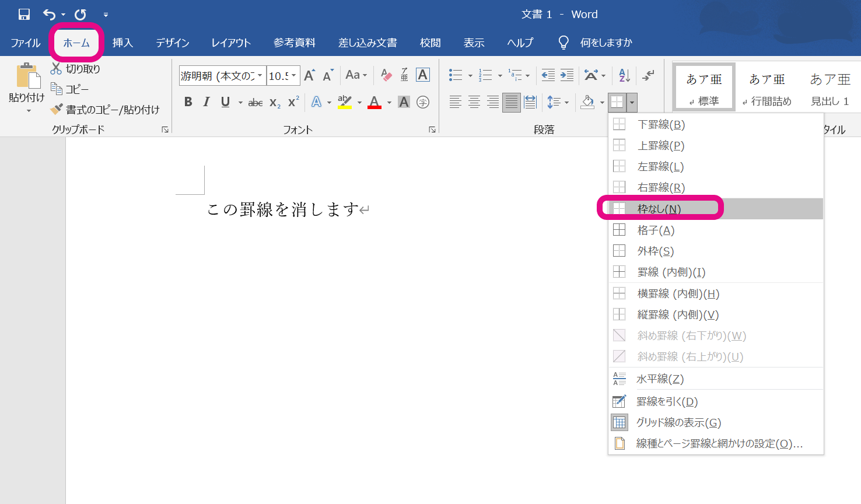
Task: Select 枠なし(N) from borders menu
Action: click(716, 209)
